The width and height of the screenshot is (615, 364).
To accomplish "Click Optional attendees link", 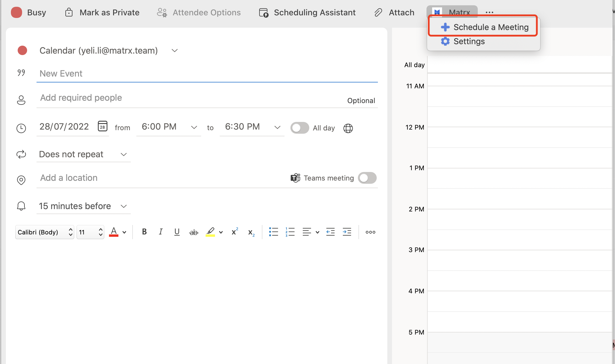I will [361, 101].
